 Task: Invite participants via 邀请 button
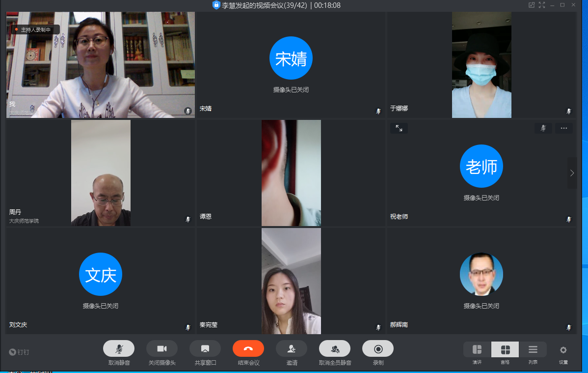point(292,348)
